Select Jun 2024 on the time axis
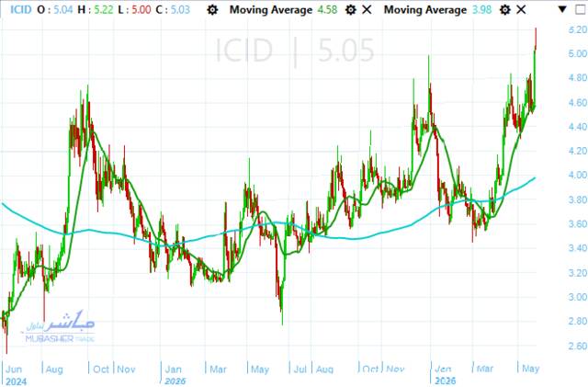The height and width of the screenshot is (387, 588). tap(15, 375)
